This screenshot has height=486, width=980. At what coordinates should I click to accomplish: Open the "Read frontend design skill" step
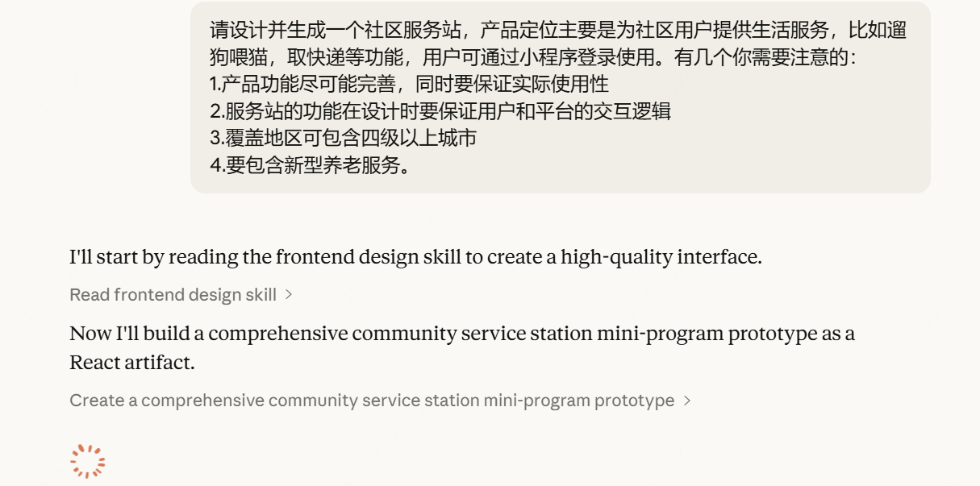click(173, 295)
